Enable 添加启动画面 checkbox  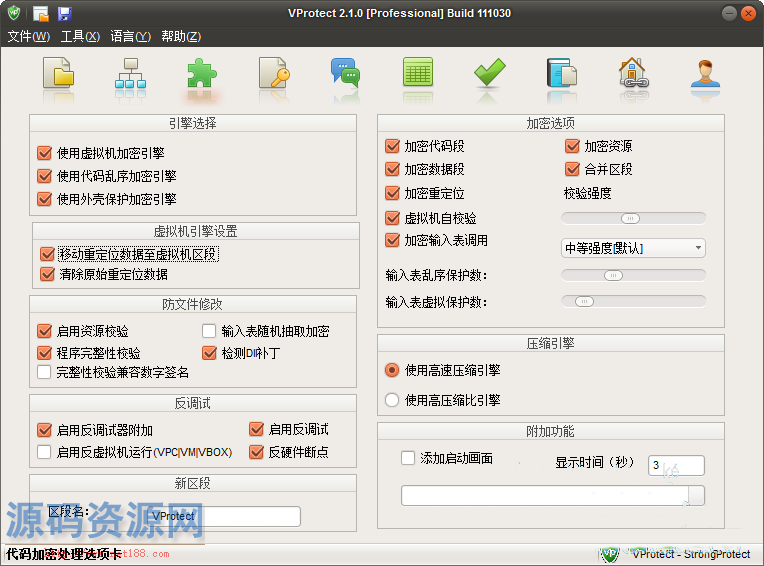[408, 458]
